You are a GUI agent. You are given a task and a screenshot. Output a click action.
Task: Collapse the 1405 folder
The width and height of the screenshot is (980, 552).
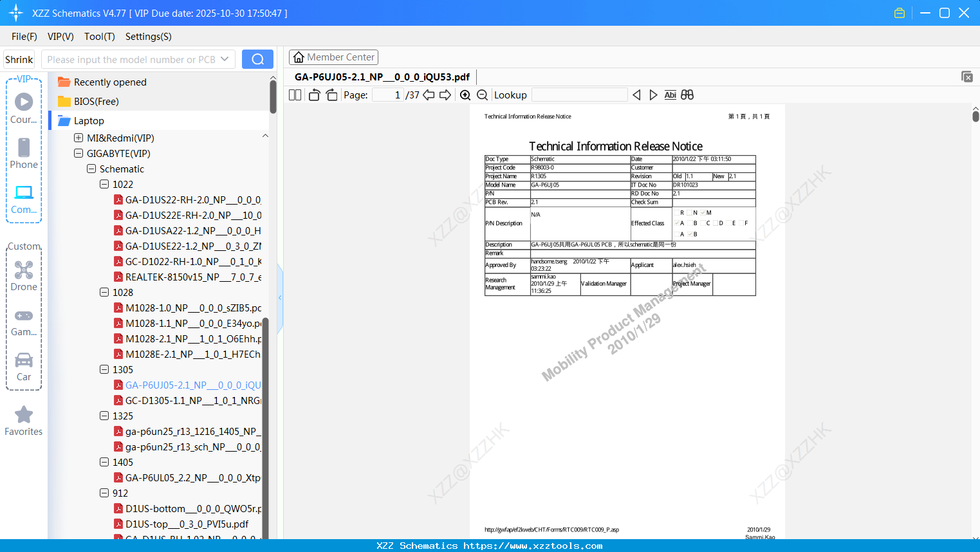104,462
